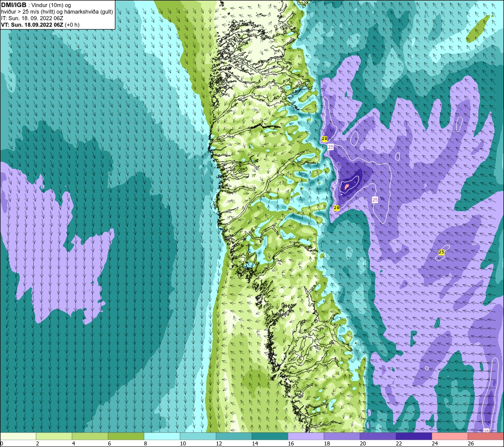
Task: Click the pale yellow 0–2 legend swatch
Action: point(18,436)
